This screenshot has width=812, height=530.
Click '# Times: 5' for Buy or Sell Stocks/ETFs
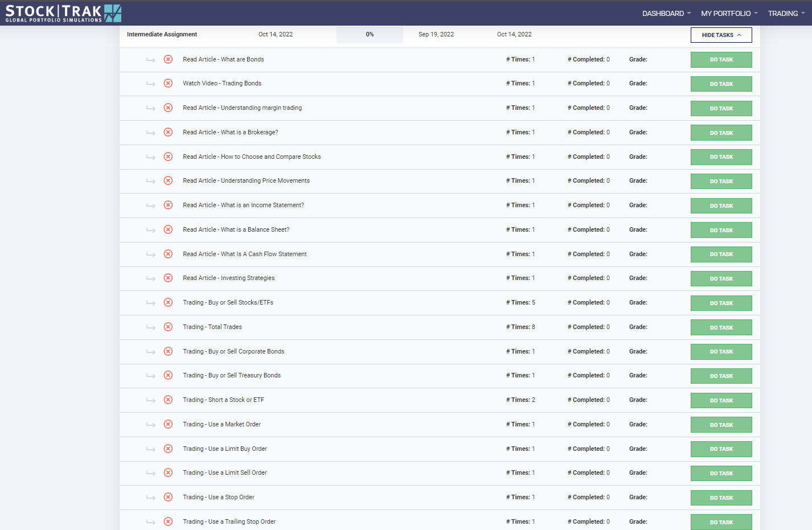pyautogui.click(x=520, y=302)
